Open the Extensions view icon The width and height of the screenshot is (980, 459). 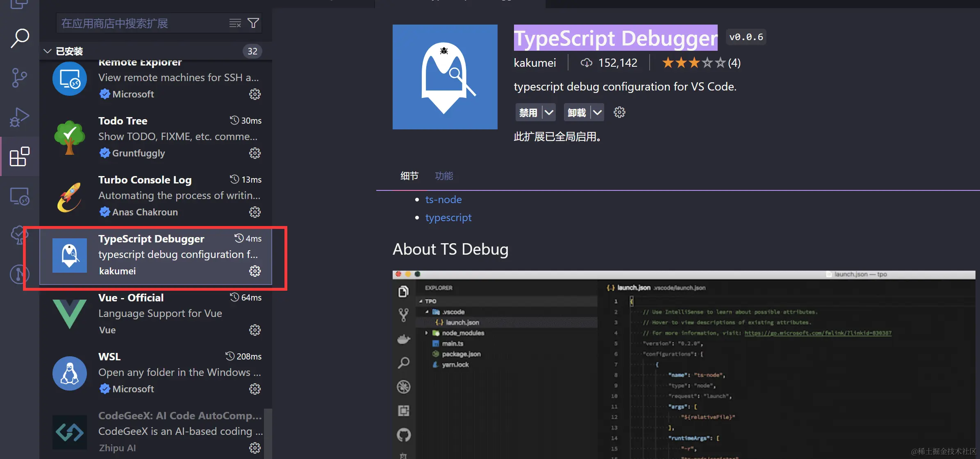pos(20,156)
